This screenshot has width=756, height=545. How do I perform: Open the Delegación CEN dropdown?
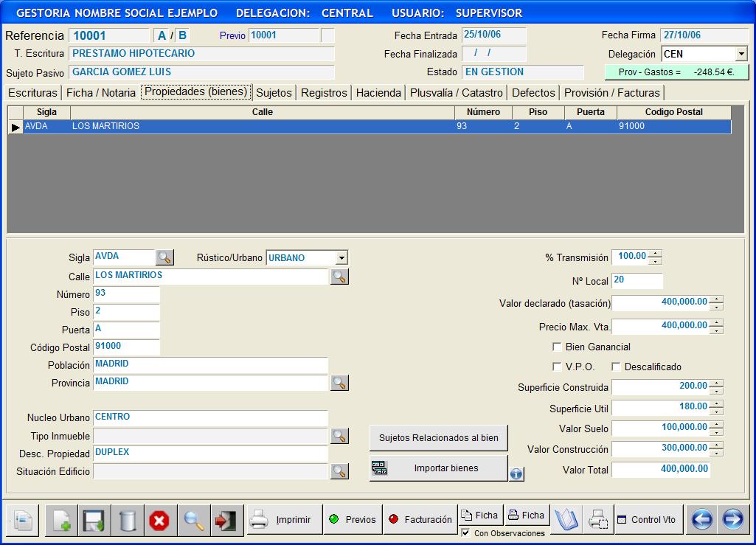741,54
